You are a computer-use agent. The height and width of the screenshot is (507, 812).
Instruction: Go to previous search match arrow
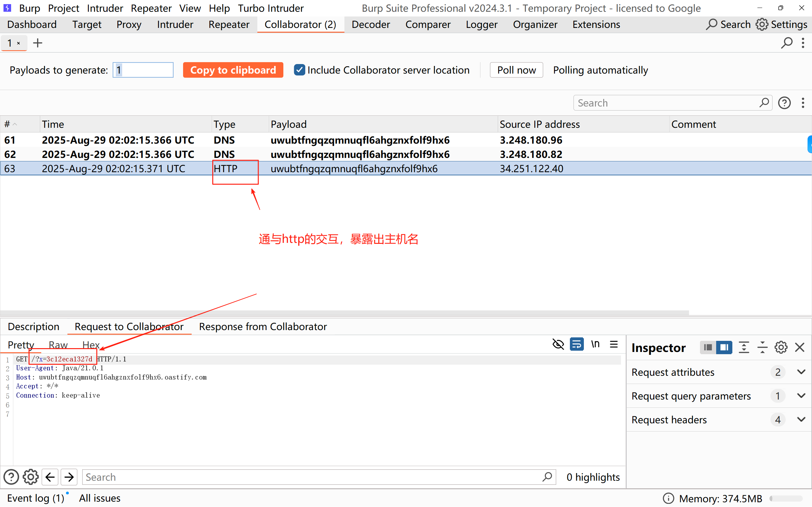point(50,477)
